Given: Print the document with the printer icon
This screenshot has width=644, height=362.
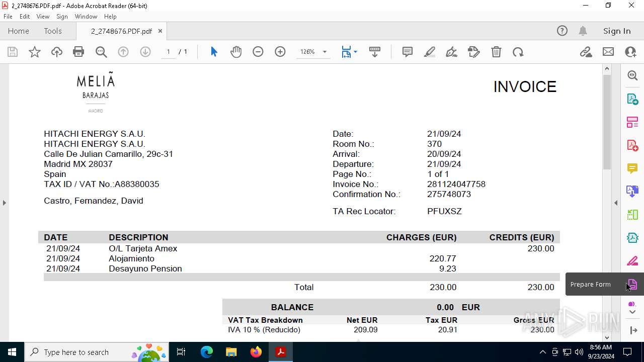Looking at the screenshot, I should click(78, 52).
